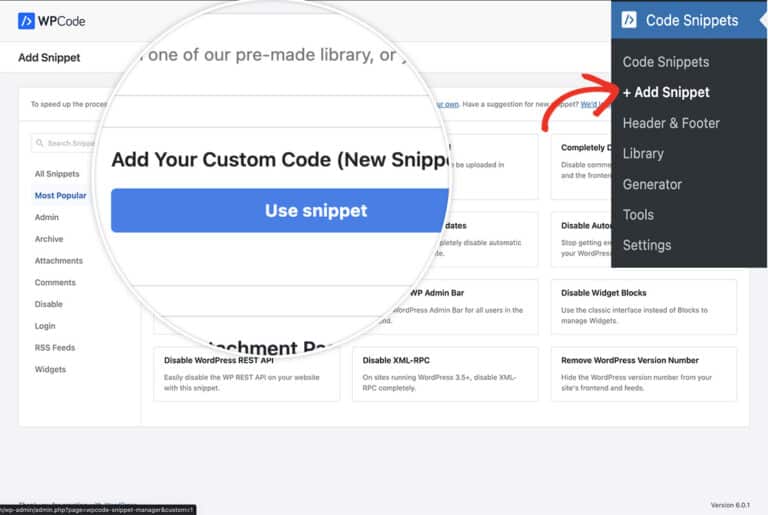Click the Code Snippets menu header icon
Viewport: 768px width, 515px height.
tap(629, 20)
